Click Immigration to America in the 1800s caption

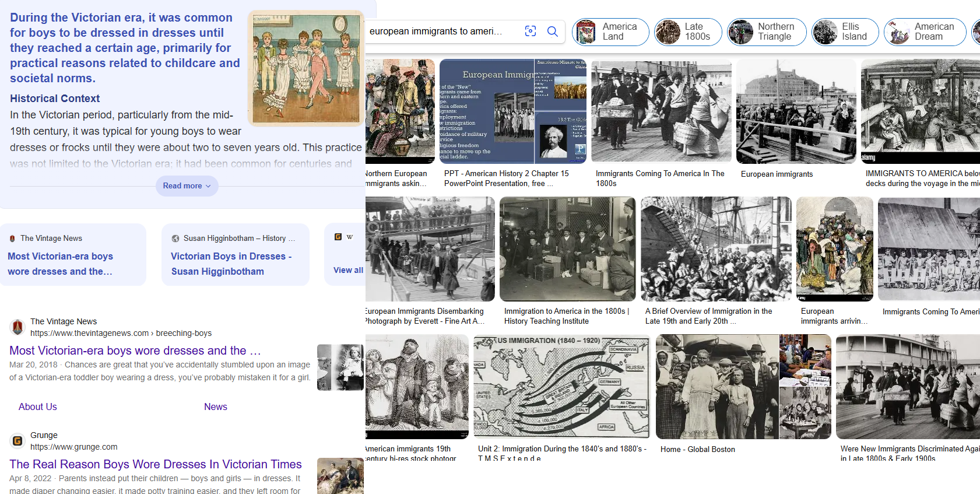point(567,316)
